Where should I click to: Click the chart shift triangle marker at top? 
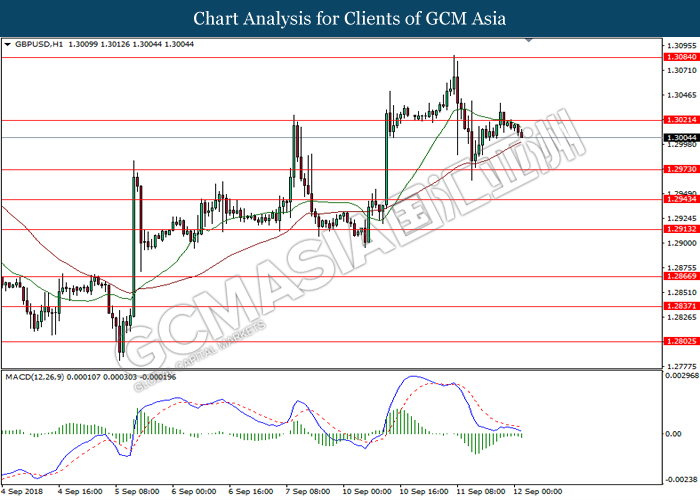pos(529,40)
